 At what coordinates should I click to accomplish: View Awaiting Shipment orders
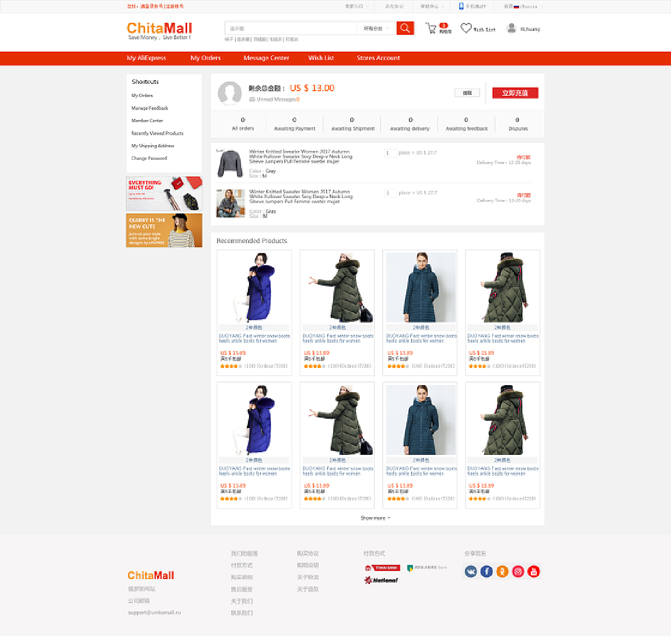pyautogui.click(x=353, y=124)
